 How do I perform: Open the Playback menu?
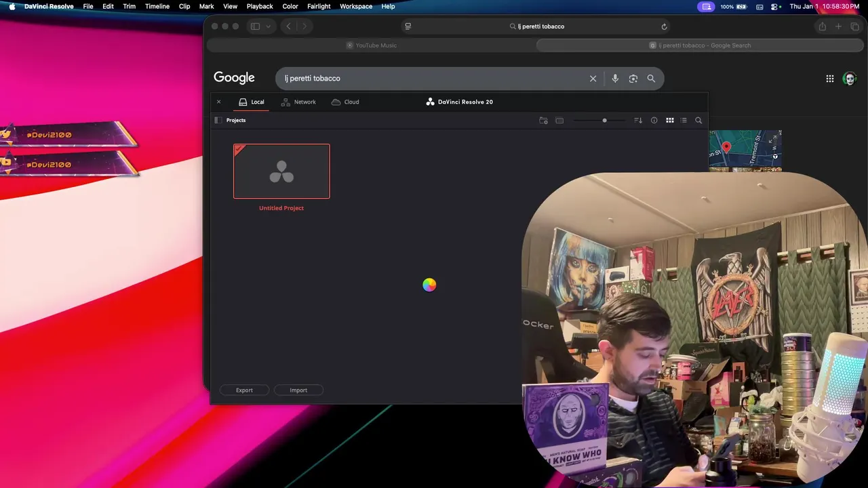point(260,6)
